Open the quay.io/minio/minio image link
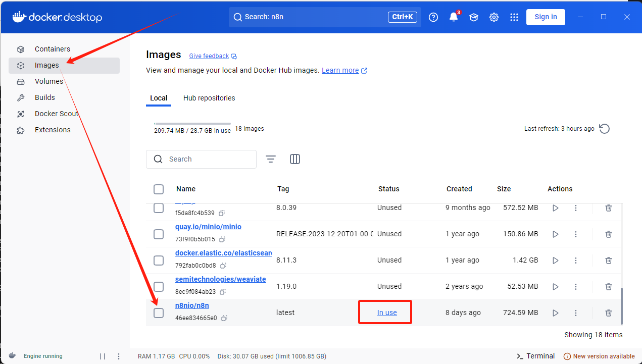This screenshot has height=364, width=642. [208, 227]
